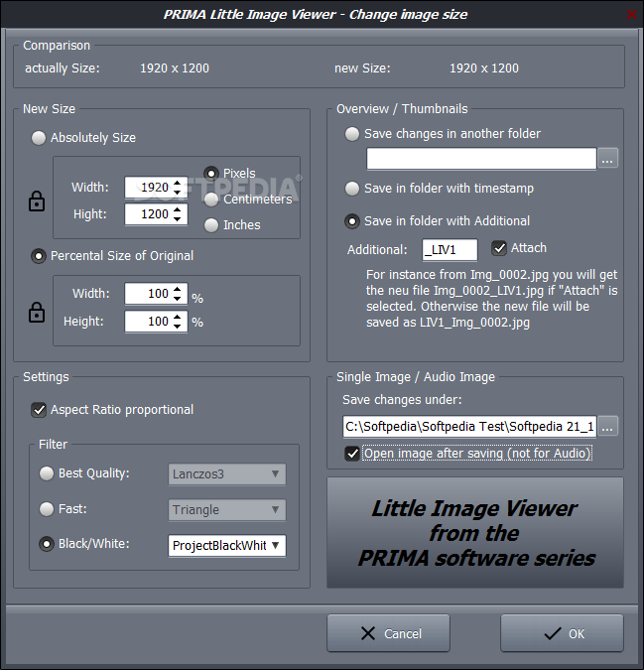Open the Lanczos3 filter dropdown
This screenshot has height=670, width=644.
pos(227,474)
